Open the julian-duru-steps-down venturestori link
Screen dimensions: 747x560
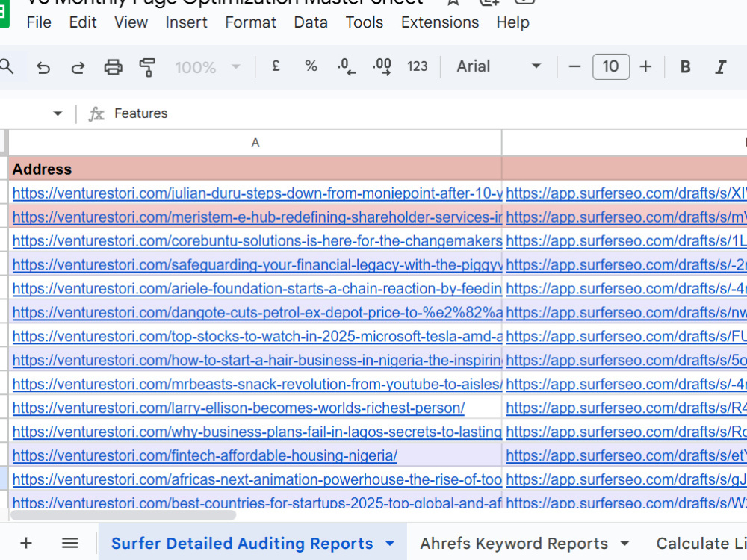coord(257,193)
